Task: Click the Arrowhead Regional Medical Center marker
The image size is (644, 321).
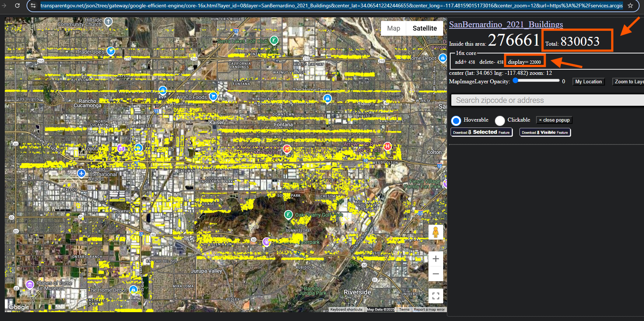Action: pyautogui.click(x=387, y=146)
